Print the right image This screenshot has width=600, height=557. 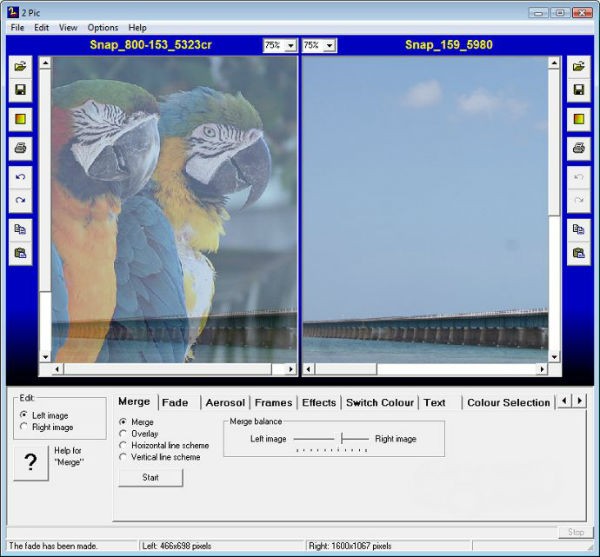pos(578,148)
